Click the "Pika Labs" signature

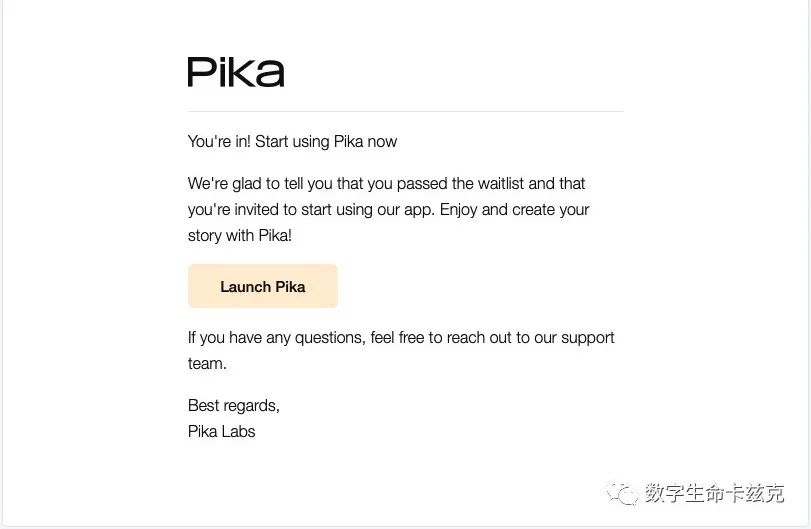pos(222,432)
